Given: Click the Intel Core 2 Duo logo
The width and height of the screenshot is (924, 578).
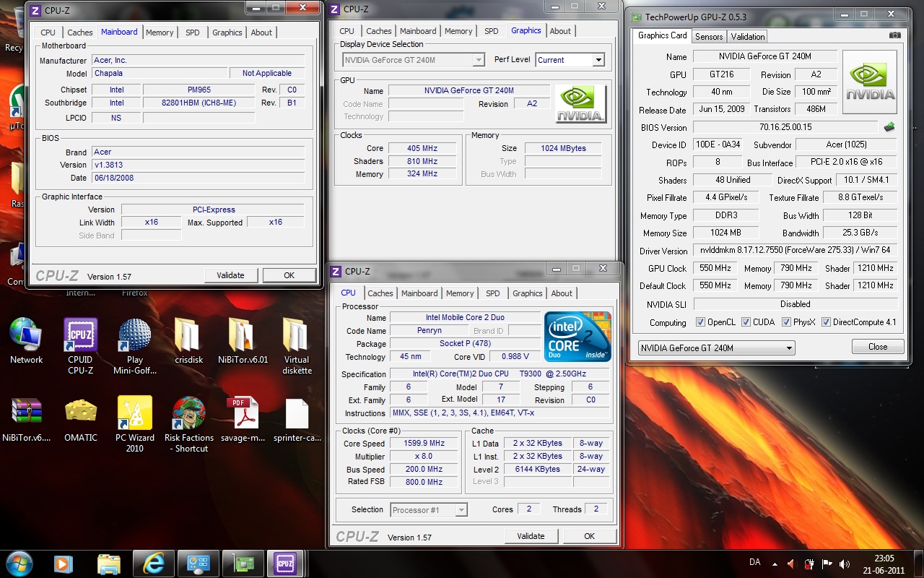Looking at the screenshot, I should [577, 337].
